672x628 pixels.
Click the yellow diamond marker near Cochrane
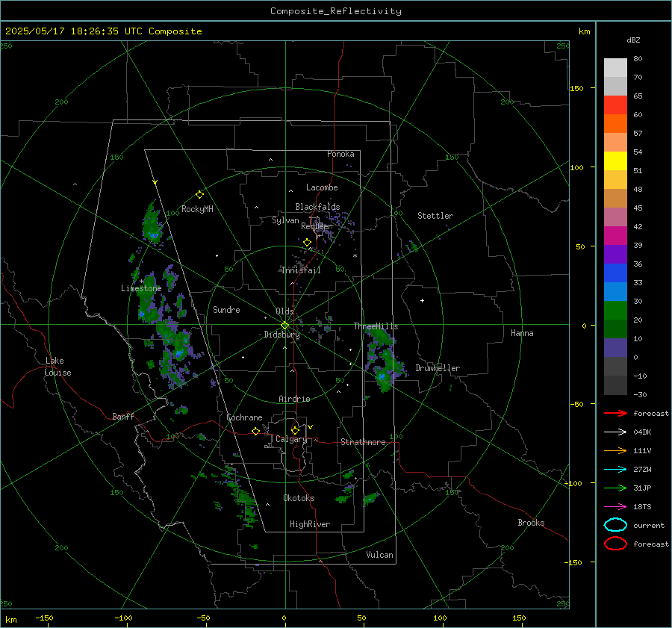(255, 432)
